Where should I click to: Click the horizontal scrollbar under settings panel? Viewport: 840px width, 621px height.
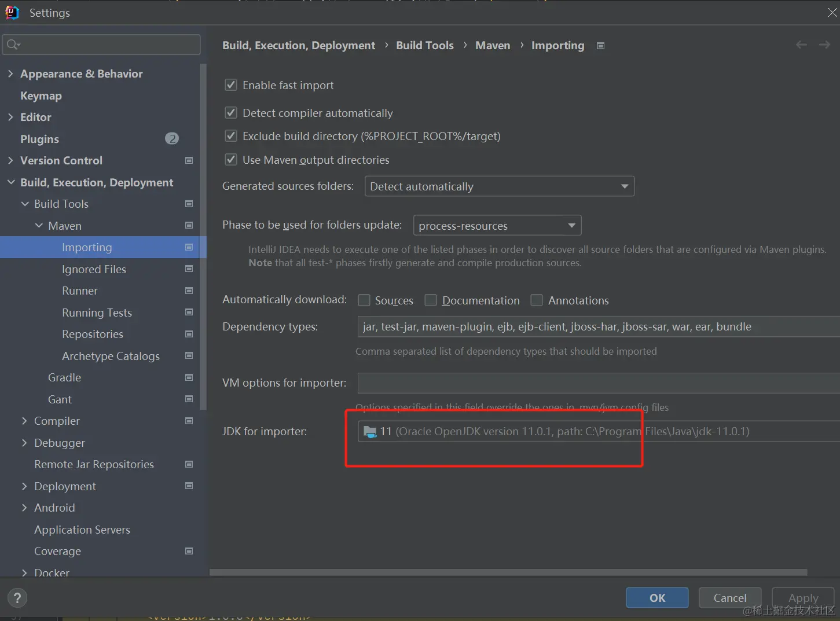[x=508, y=572]
